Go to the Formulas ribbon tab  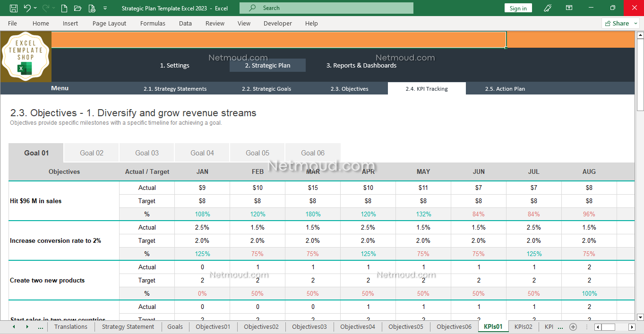coord(153,24)
